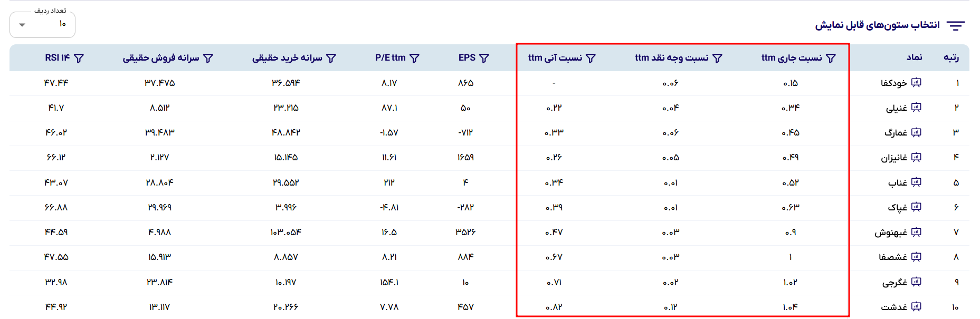Image resolution: width=980 pixels, height=319 pixels.
Task: Open filter for نسبت وجه نقد ttm column
Action: (x=717, y=58)
